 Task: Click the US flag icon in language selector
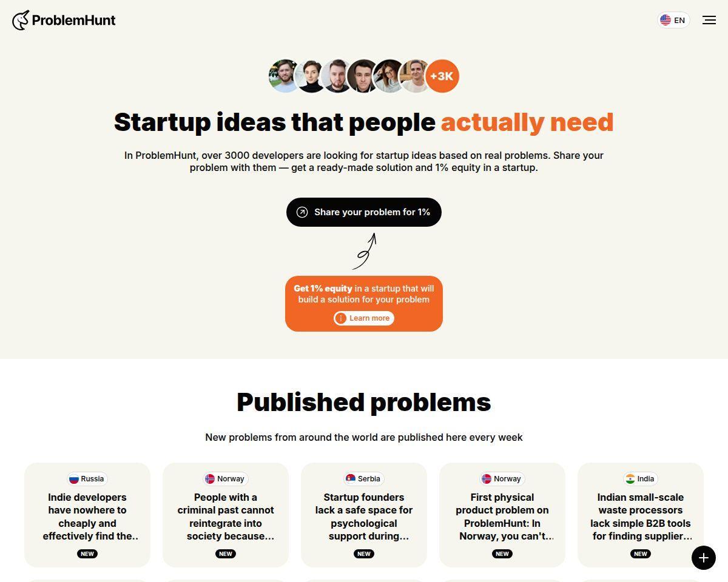[x=666, y=20]
